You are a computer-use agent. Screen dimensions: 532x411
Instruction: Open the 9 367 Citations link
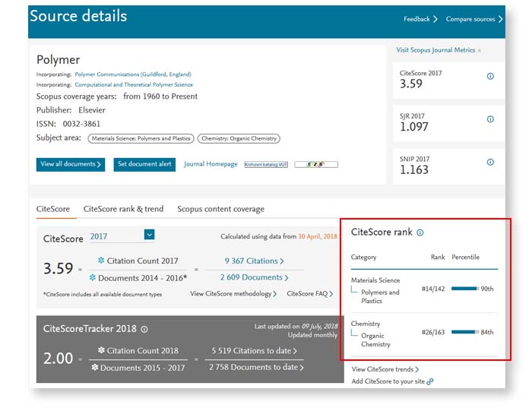tap(254, 261)
